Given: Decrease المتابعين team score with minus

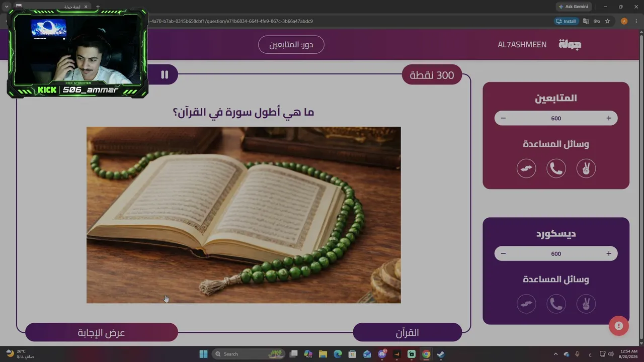Looking at the screenshot, I should click(x=503, y=118).
